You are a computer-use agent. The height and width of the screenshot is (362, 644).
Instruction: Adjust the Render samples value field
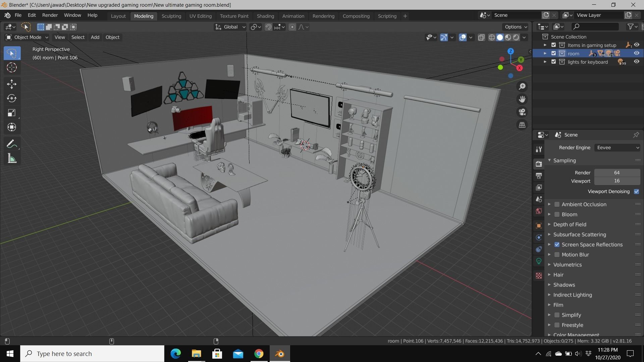coord(617,173)
